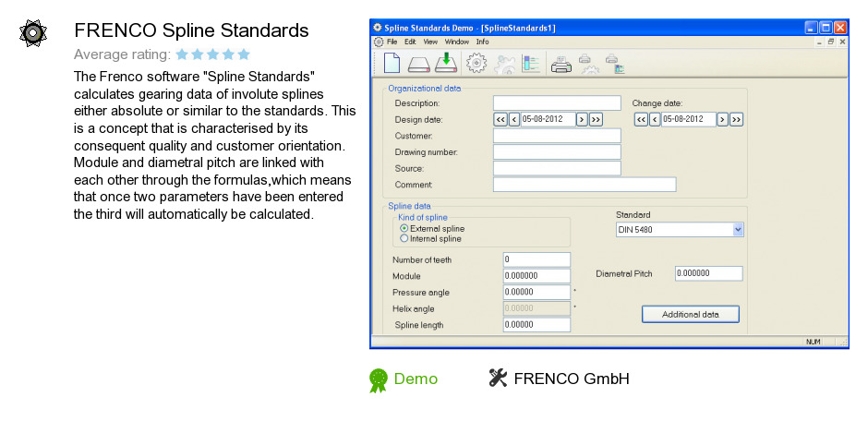This screenshot has height=421, width=868.
Task: Click the Module value field
Action: coord(536,275)
